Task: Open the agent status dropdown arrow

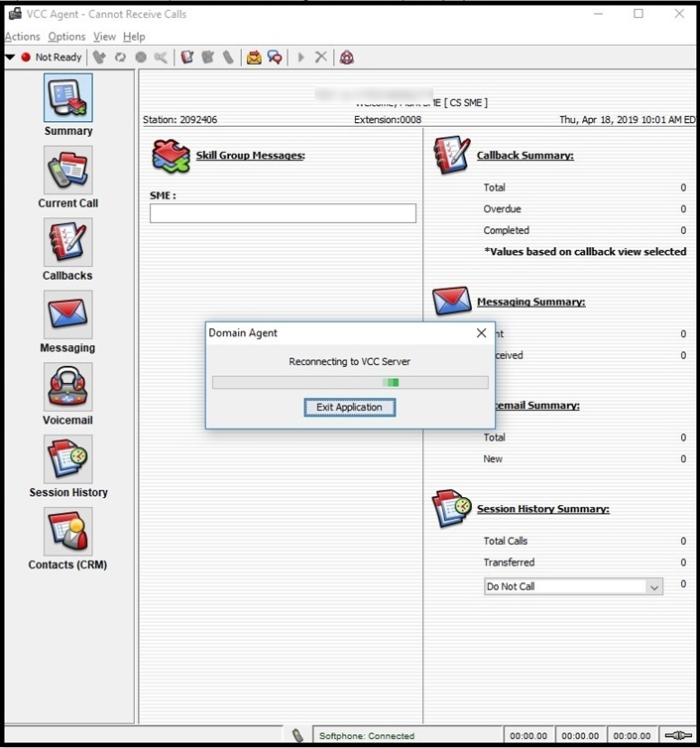Action: (x=10, y=58)
